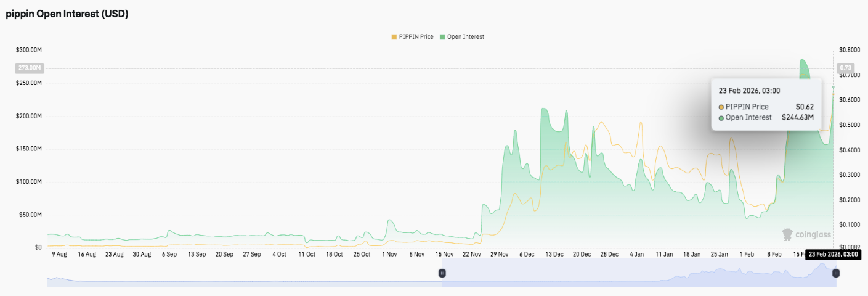Click the $244.63M value in the tooltip
This screenshot has height=296, width=868.
pos(798,117)
